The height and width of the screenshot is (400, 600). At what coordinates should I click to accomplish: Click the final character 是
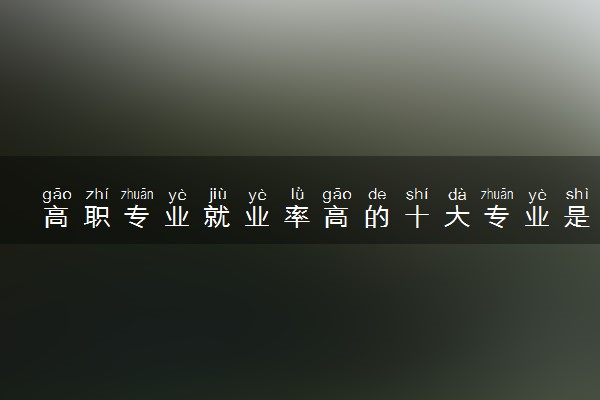[577, 217]
